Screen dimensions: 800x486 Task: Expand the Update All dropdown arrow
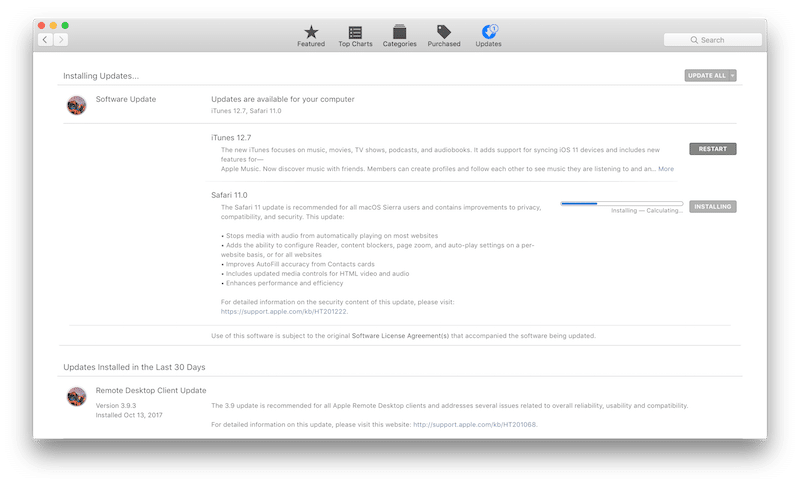click(x=732, y=75)
